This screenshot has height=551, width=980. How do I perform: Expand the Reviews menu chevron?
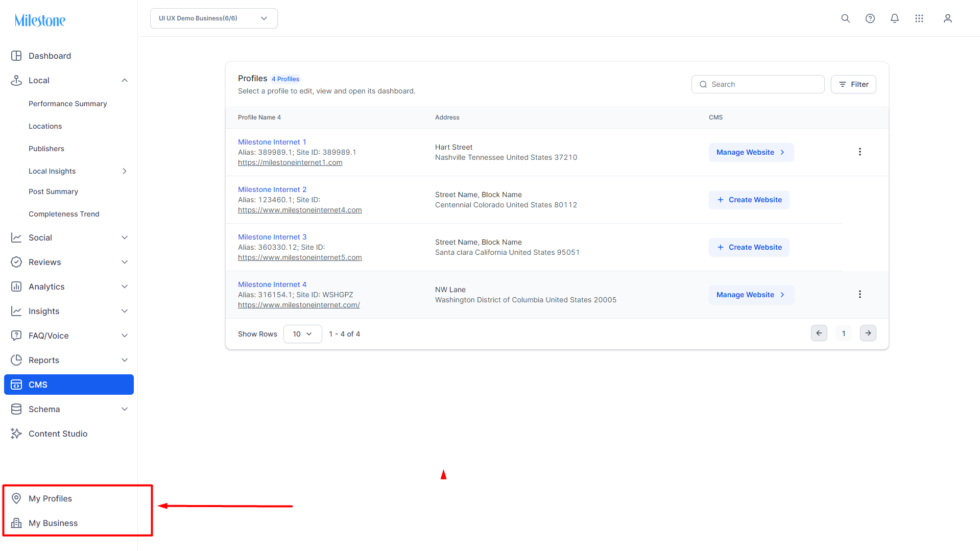(x=125, y=262)
